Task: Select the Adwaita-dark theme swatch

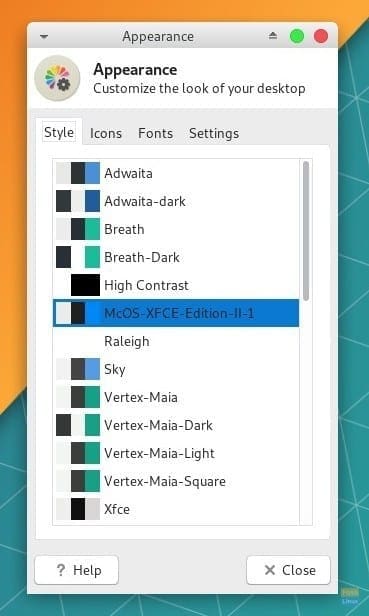Action: click(78, 201)
